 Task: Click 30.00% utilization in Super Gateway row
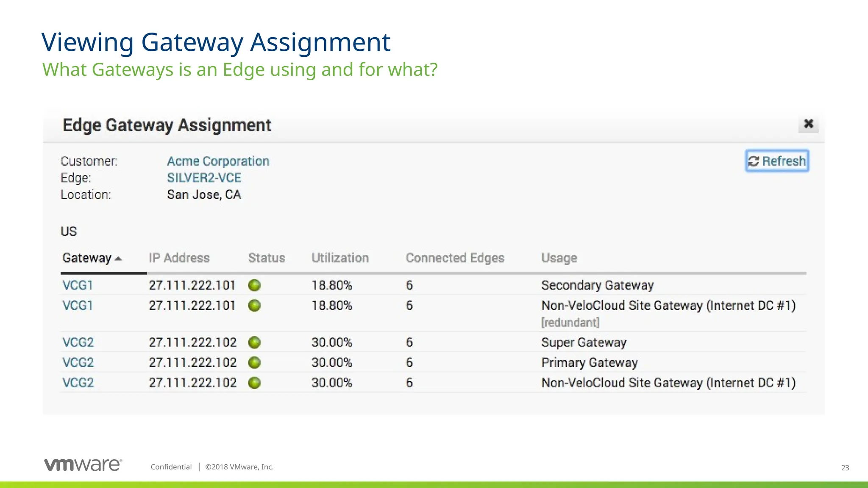pyautogui.click(x=332, y=342)
